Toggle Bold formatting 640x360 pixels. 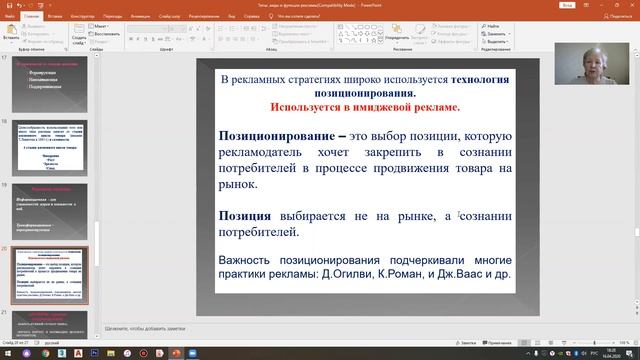pos(131,39)
